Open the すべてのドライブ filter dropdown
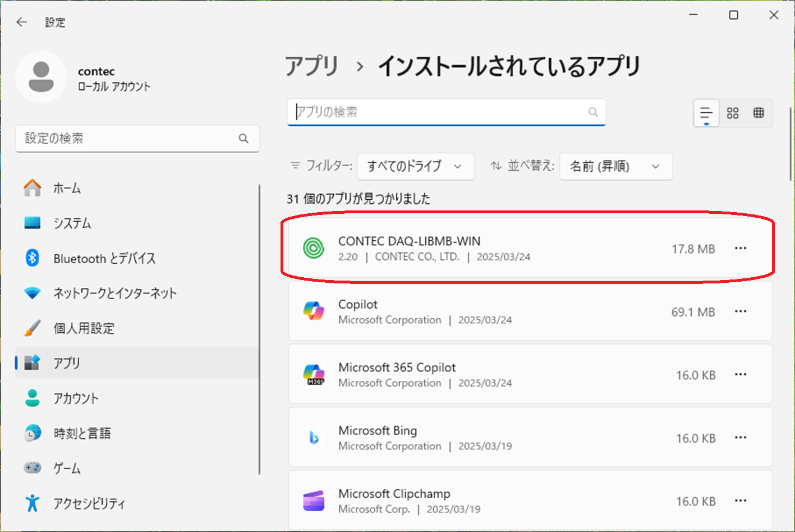The image size is (795, 532). click(416, 166)
